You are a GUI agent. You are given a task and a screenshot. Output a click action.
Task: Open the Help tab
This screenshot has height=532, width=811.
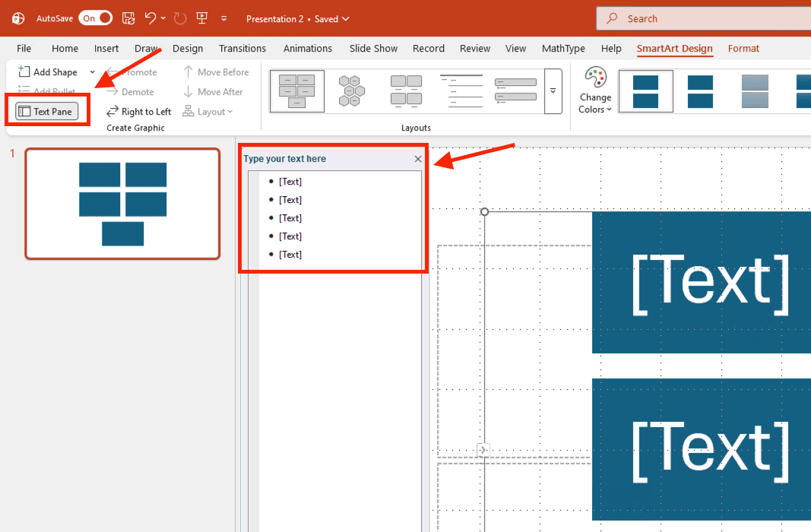[x=611, y=48]
